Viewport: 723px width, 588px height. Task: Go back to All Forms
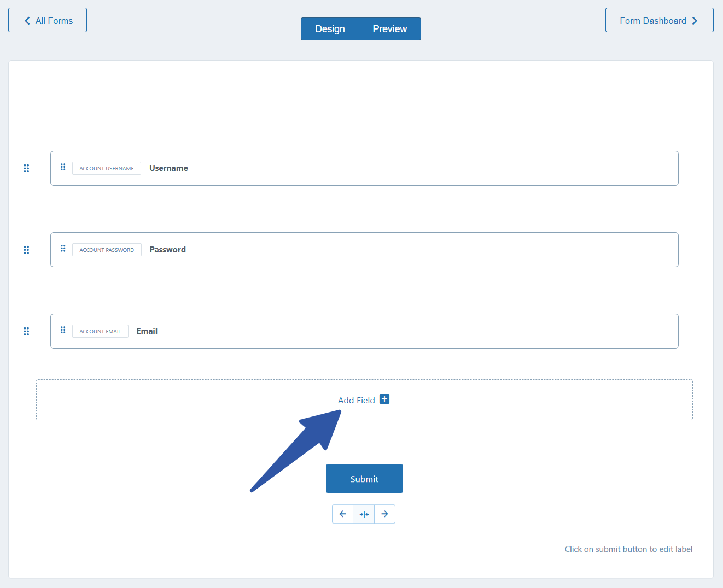48,20
